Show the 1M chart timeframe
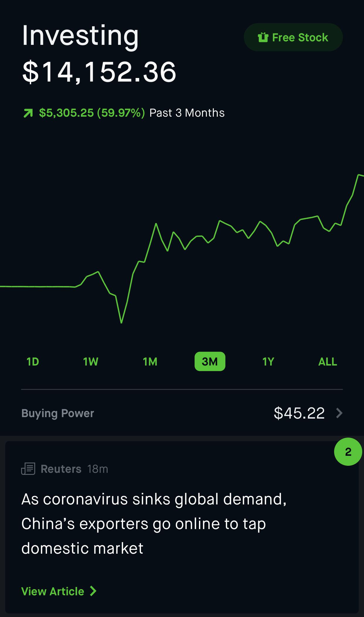This screenshot has width=364, height=617. (150, 362)
